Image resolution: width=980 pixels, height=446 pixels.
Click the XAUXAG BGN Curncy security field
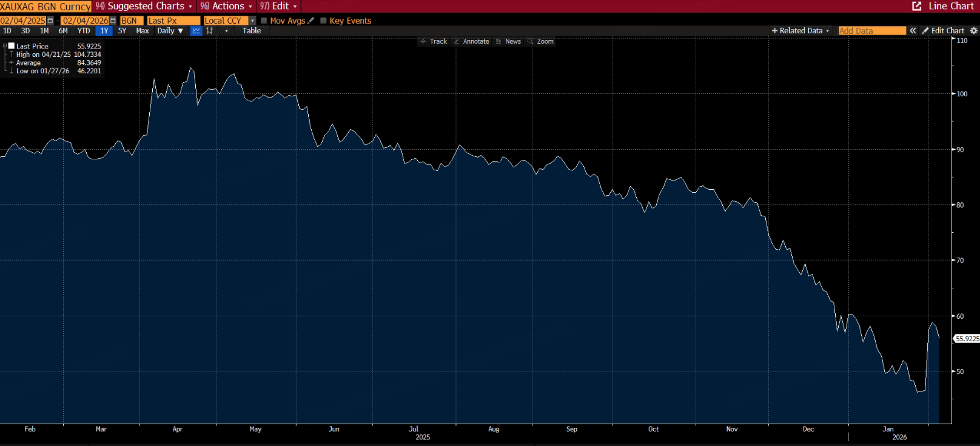click(x=45, y=6)
